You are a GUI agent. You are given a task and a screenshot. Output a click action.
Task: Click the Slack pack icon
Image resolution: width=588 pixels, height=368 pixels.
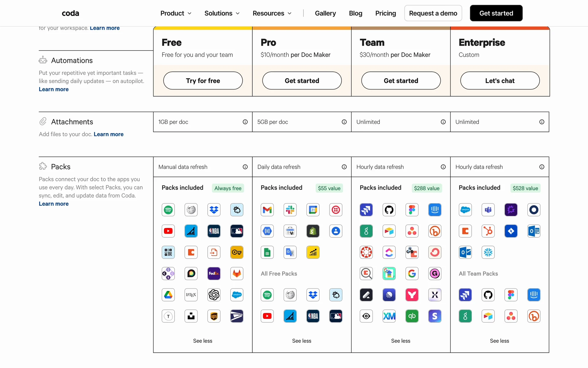[290, 210]
